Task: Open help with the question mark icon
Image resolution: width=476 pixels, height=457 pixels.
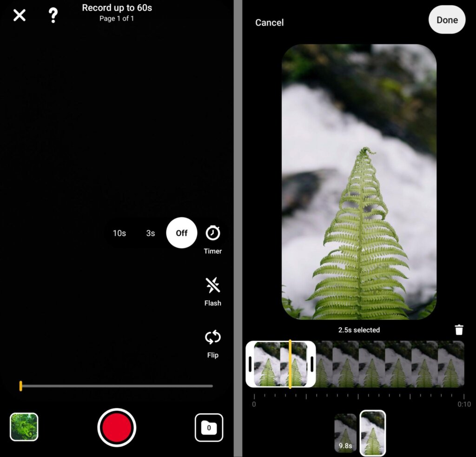Action: pos(53,15)
